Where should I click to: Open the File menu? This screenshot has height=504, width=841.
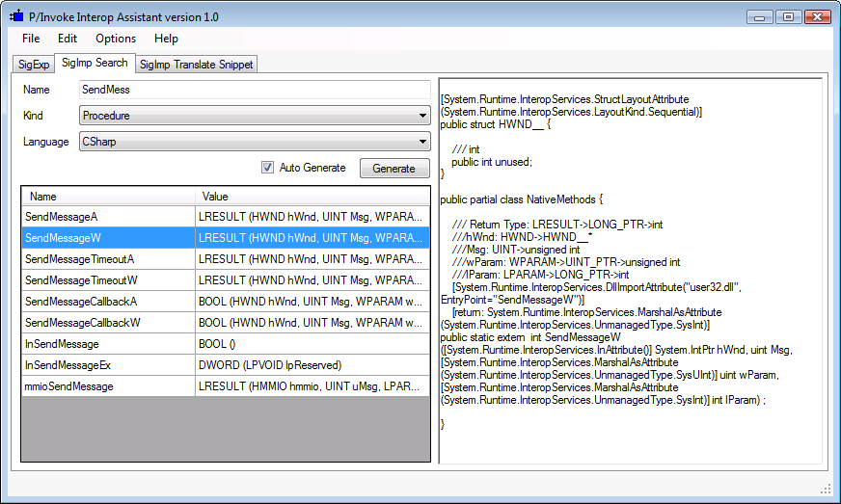tap(31, 39)
